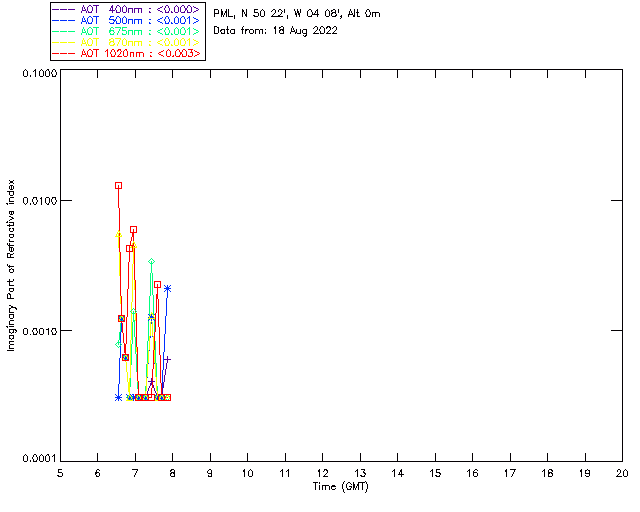Select the AOT 870nm legend entry
Image resolution: width=640 pixels, height=512 pixels.
[x=127, y=42]
